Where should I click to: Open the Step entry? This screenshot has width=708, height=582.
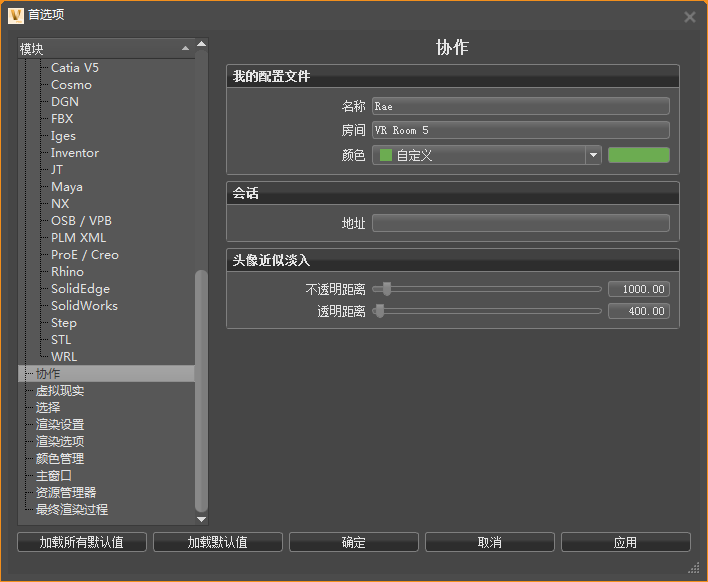tap(64, 323)
